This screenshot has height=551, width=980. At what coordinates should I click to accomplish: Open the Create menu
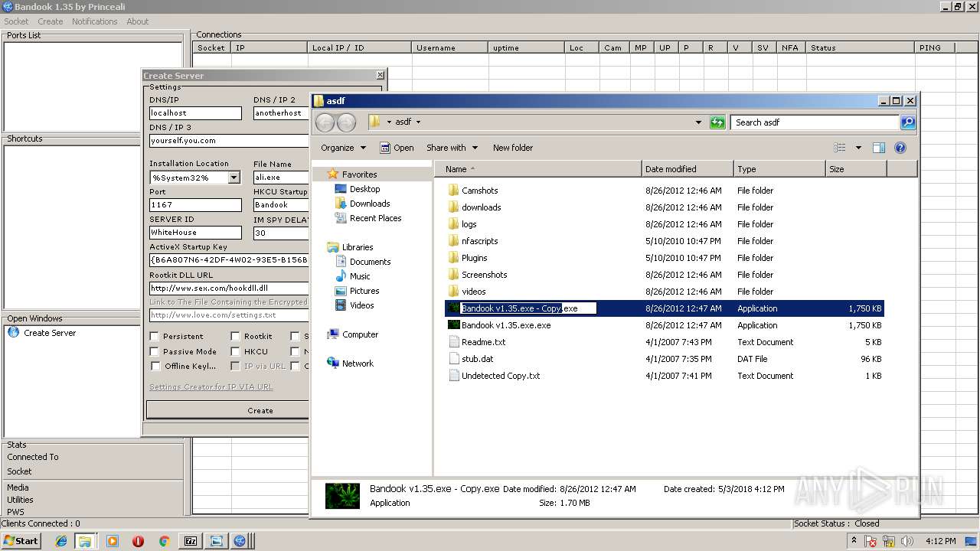[51, 21]
